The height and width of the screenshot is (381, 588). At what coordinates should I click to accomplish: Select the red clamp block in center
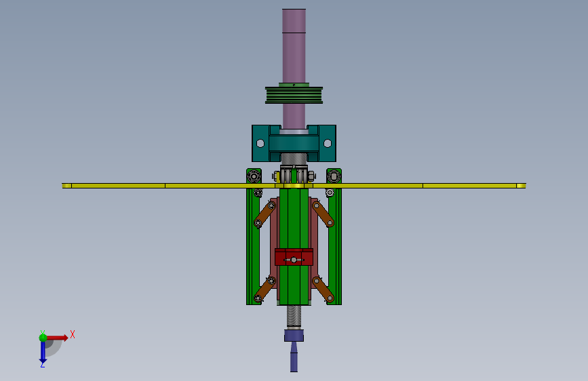coord(294,257)
